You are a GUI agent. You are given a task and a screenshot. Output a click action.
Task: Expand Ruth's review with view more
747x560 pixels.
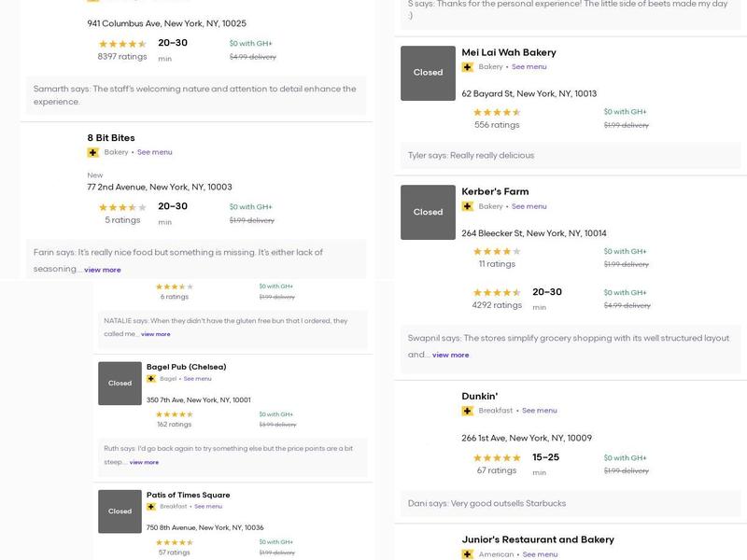[x=144, y=462]
